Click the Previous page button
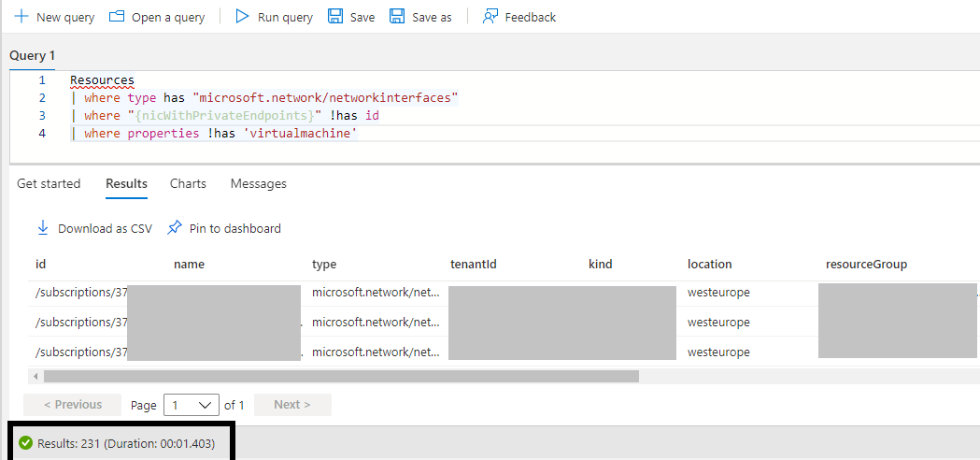The width and height of the screenshot is (980, 460). (x=72, y=405)
